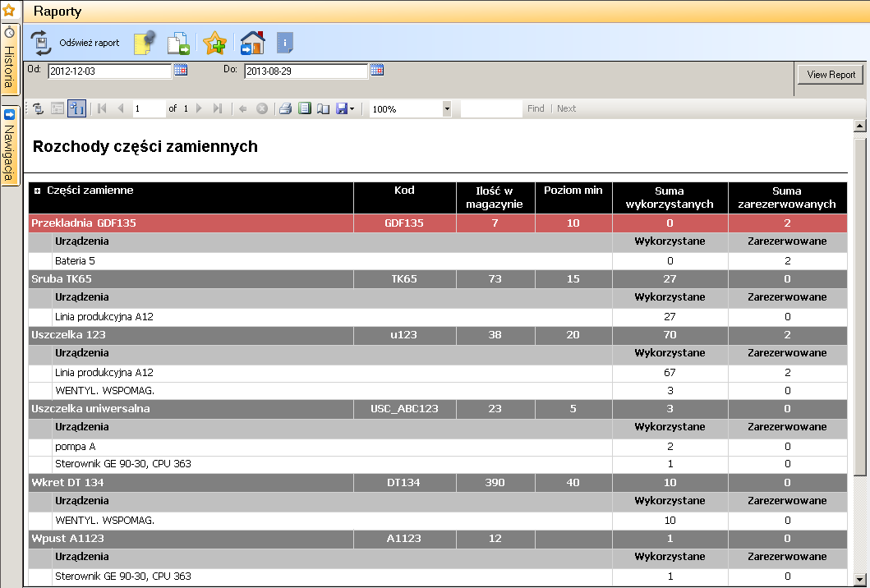Click the back to parent report arrow
The height and width of the screenshot is (588, 870).
point(242,108)
